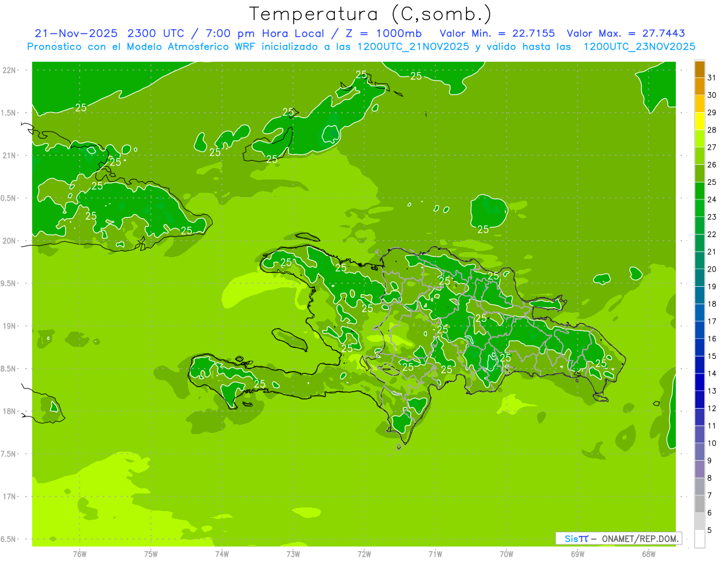Click the 18N latitude axis label

(x=9, y=412)
